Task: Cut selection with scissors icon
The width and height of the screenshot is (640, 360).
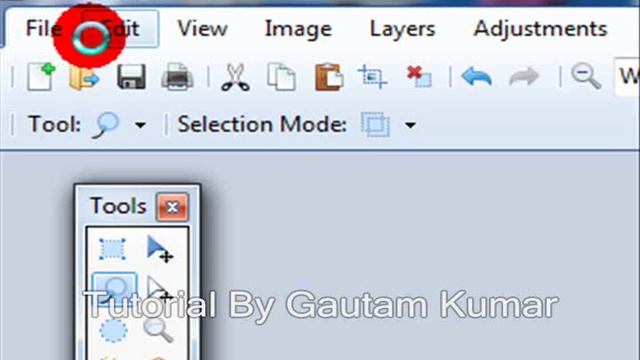Action: pyautogui.click(x=236, y=77)
